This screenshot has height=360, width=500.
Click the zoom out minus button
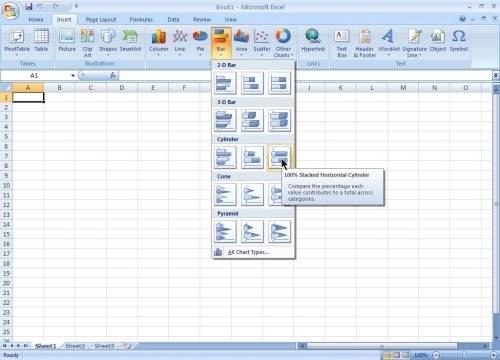[x=437, y=355]
